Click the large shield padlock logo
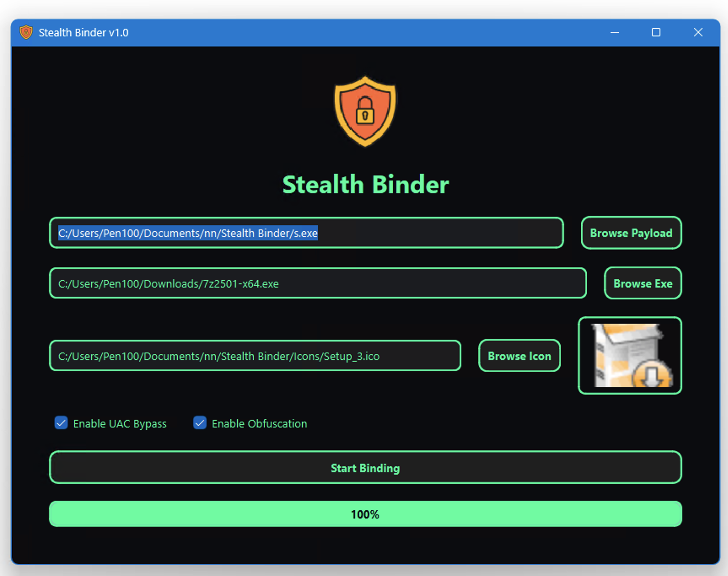This screenshot has width=728, height=576. (x=365, y=111)
